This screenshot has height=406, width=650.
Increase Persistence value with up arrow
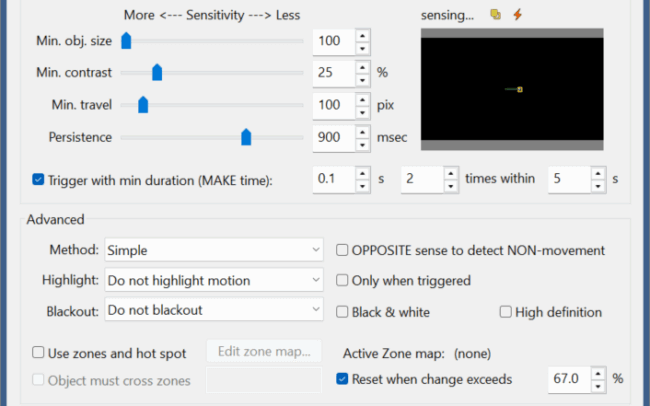361,132
